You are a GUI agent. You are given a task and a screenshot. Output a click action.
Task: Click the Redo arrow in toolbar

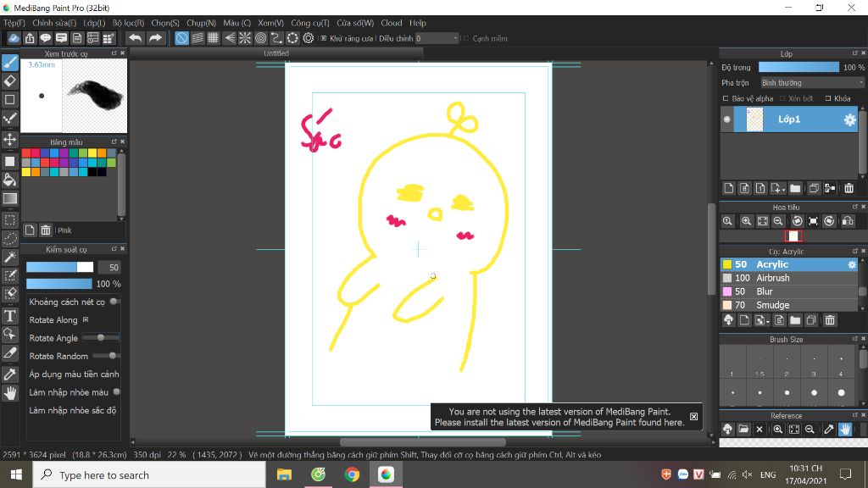coord(156,38)
